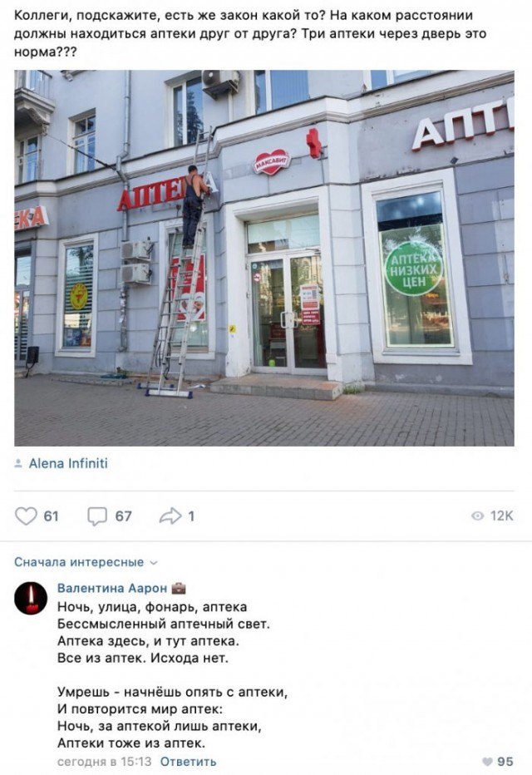Click the 61 likes counter

coord(52,516)
